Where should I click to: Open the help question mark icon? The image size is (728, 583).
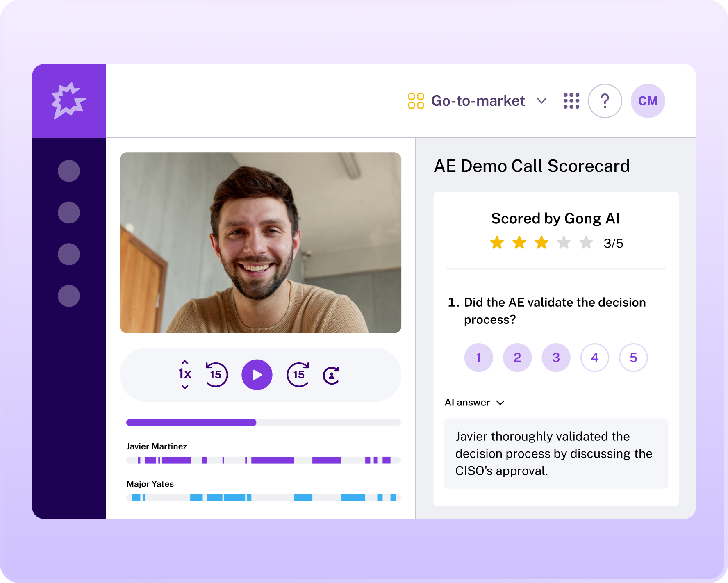point(605,101)
